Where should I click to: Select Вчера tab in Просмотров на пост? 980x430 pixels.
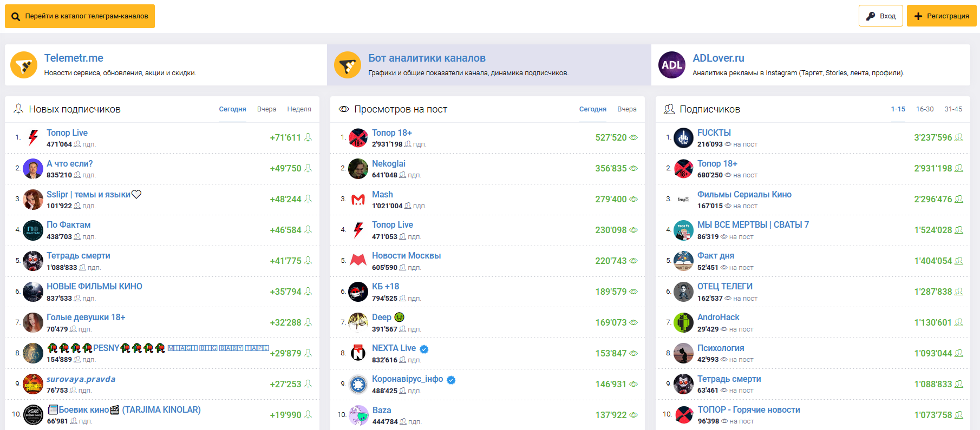tap(627, 109)
